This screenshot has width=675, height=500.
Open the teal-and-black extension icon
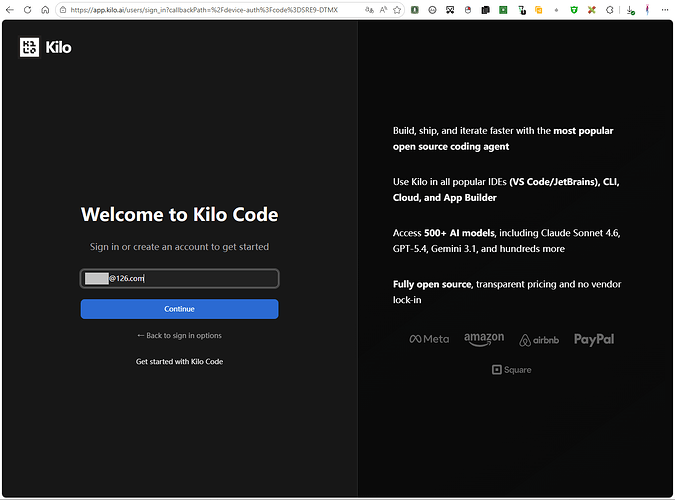click(522, 9)
